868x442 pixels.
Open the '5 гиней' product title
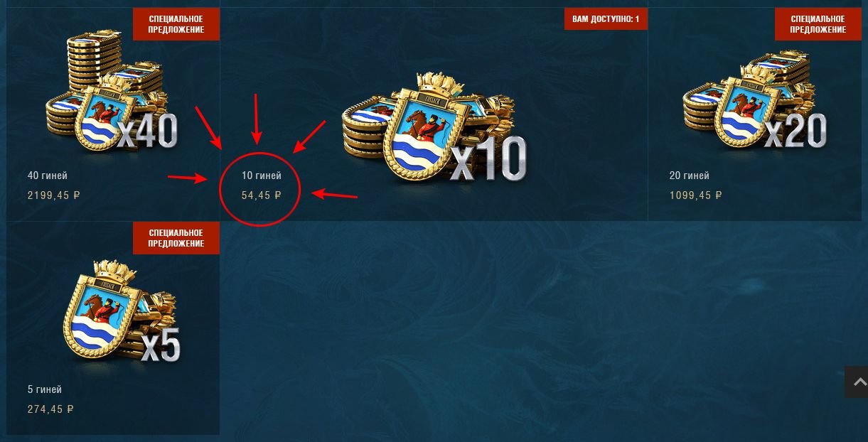pos(44,389)
